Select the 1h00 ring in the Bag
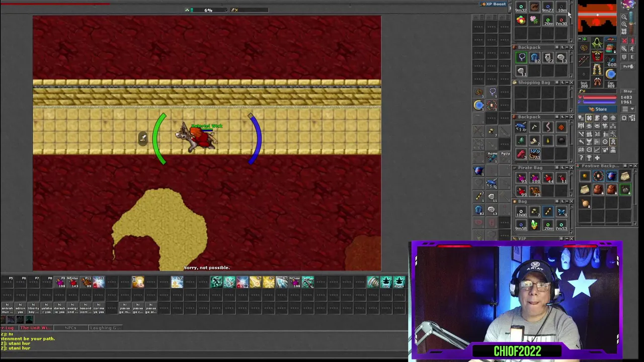644x362 pixels. click(521, 212)
